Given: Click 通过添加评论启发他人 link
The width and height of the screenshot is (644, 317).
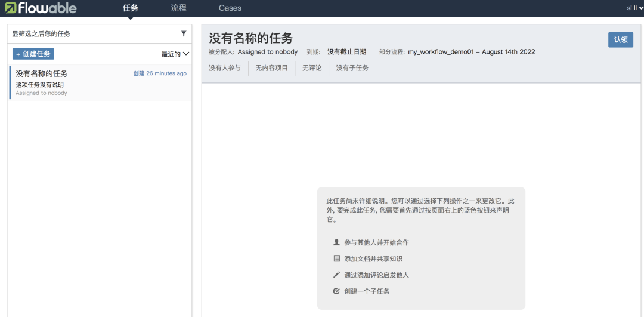Looking at the screenshot, I should tap(377, 275).
